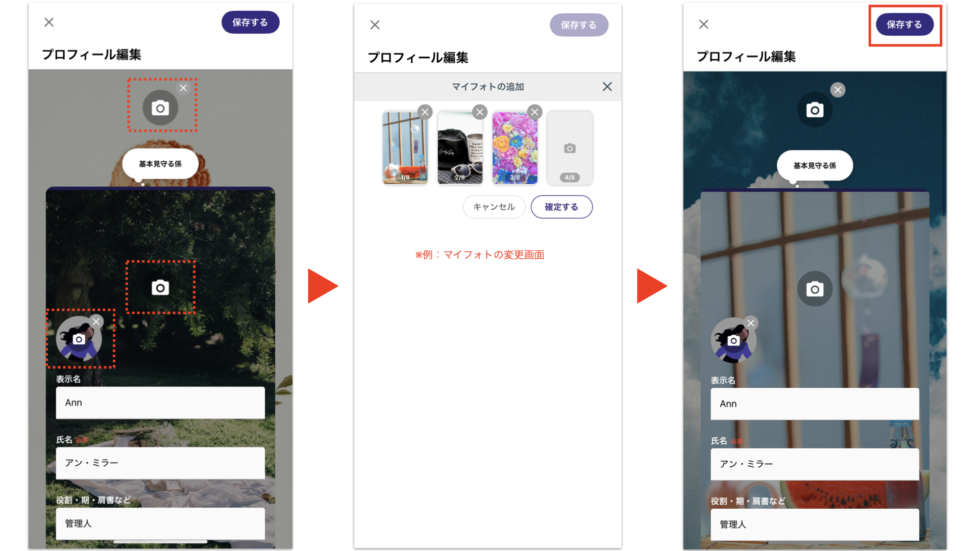
Task: Tap 保存する button in left screen
Action: tap(250, 22)
